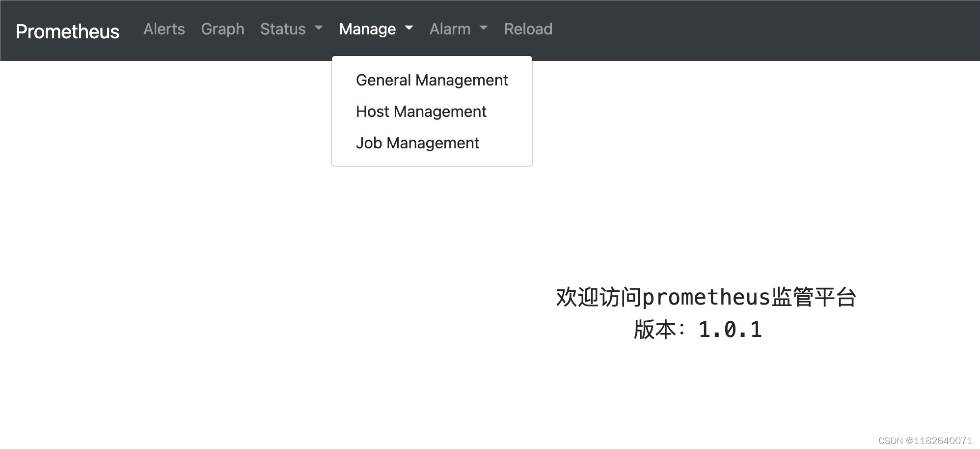Go to the Alerts page
Viewport: 980px width, 449px height.
(x=164, y=29)
